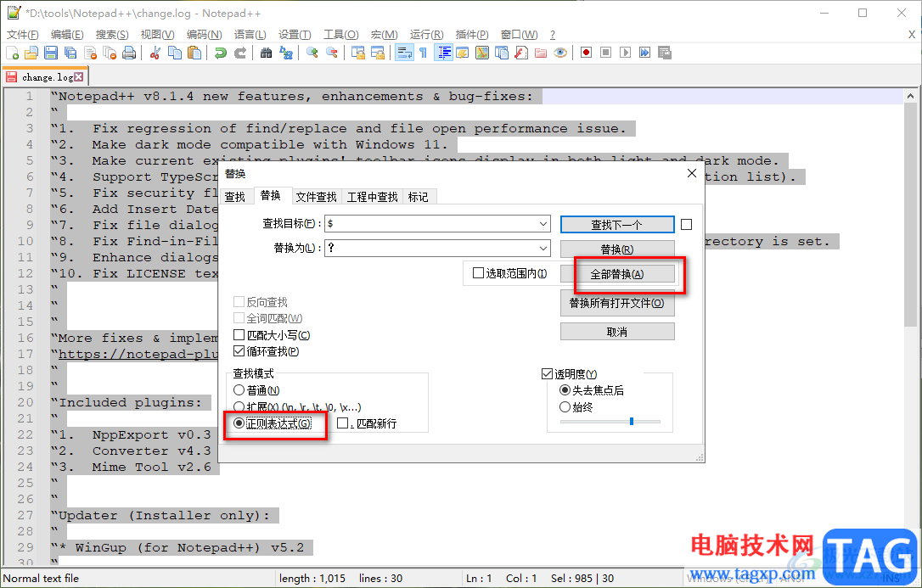Open the 搜索 menu

(112, 35)
